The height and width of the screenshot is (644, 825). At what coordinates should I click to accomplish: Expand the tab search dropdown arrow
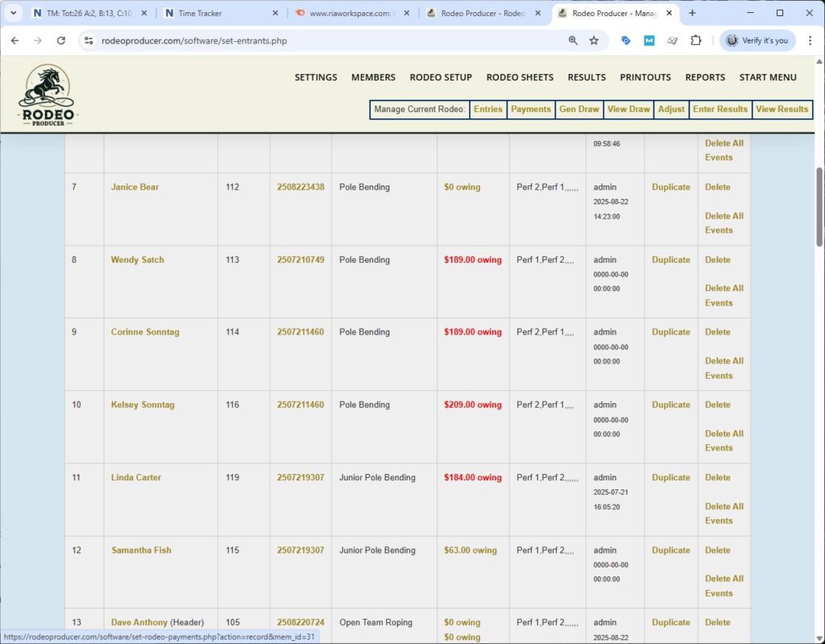14,13
